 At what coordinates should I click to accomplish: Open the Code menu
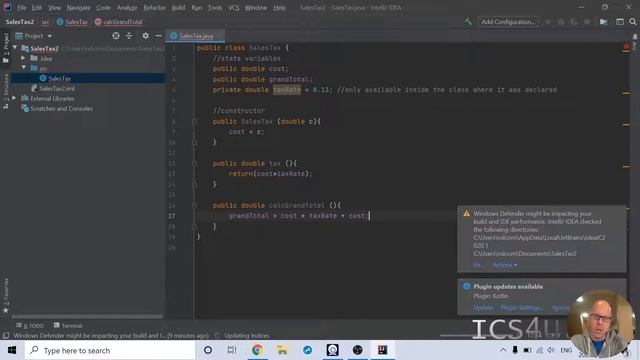(103, 8)
